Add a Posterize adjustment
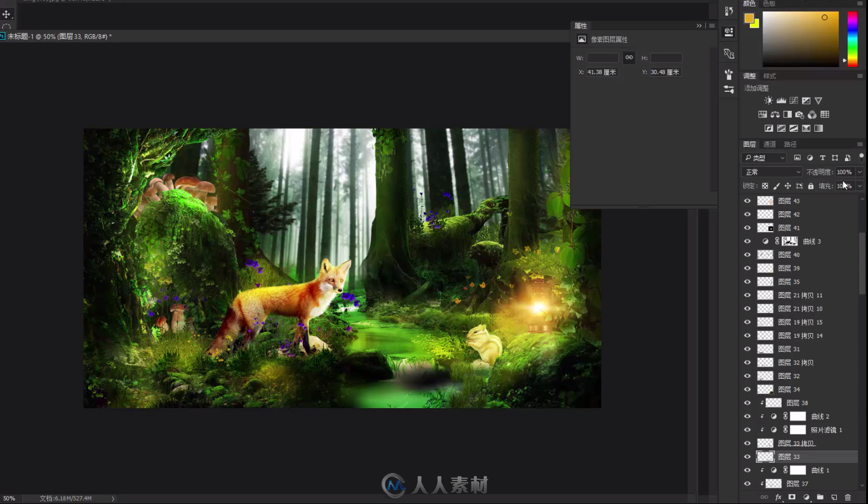This screenshot has height=504, width=868. (781, 128)
